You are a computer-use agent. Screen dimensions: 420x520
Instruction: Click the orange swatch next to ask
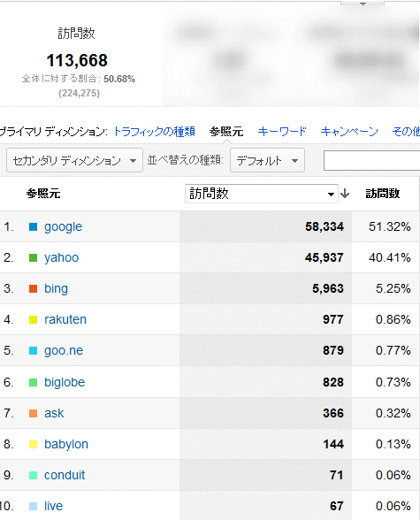point(33,413)
